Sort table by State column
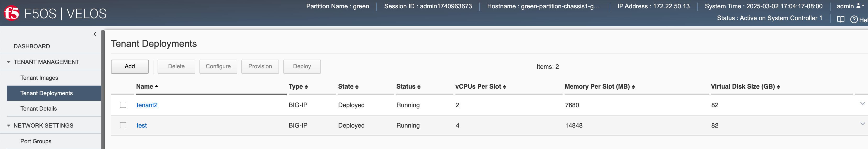The image size is (868, 149). 348,87
